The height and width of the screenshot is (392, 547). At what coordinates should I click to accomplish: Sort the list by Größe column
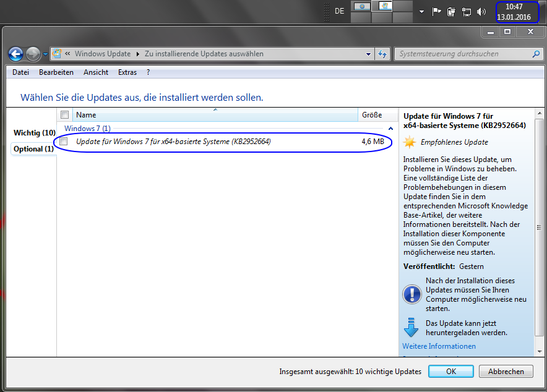pos(378,114)
